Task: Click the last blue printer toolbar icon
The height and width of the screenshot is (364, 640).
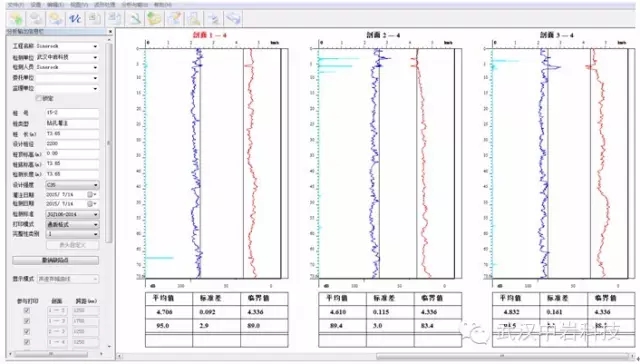Action: coord(233,19)
